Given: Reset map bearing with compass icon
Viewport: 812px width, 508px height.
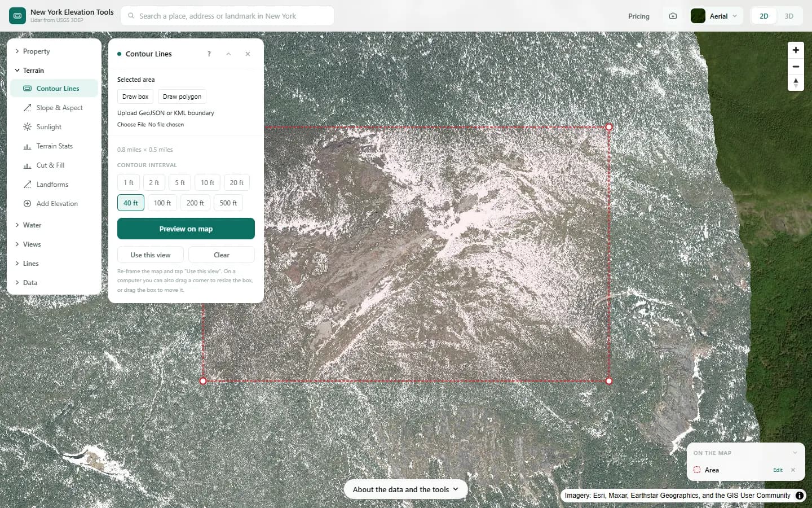Looking at the screenshot, I should (796, 83).
